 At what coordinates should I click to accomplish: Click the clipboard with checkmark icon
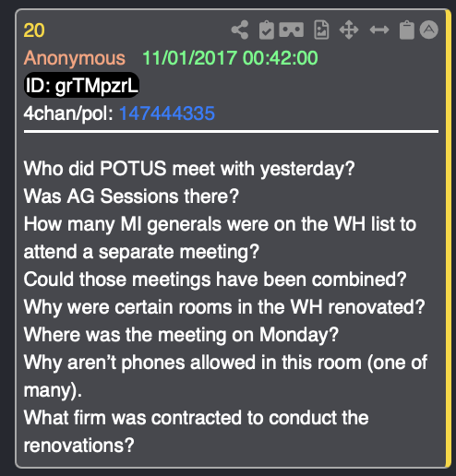pyautogui.click(x=267, y=30)
